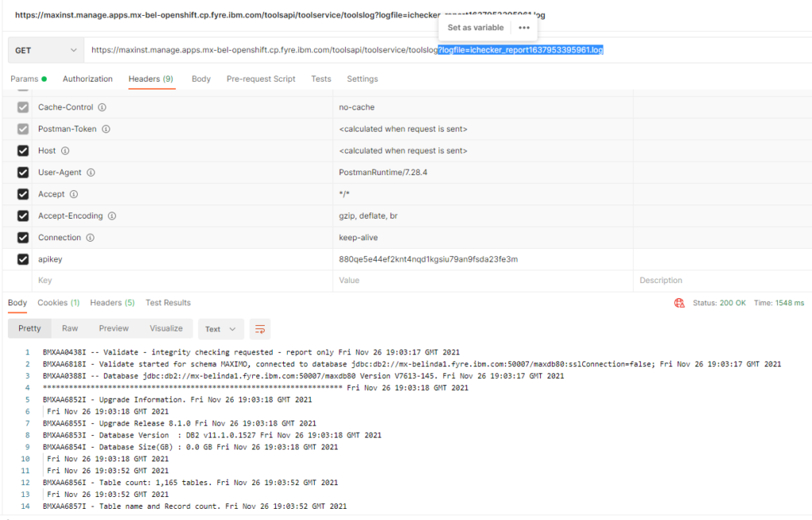Select the response Body tab
The image size is (812, 520).
(x=17, y=303)
